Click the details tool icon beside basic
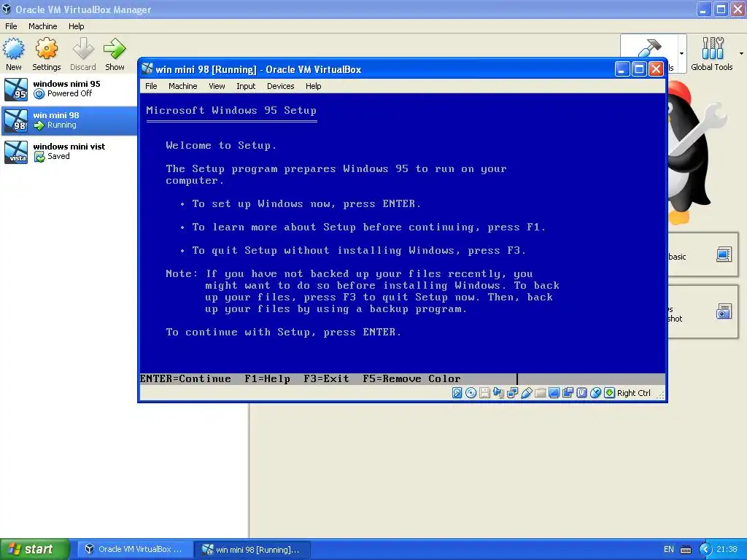 click(x=724, y=254)
